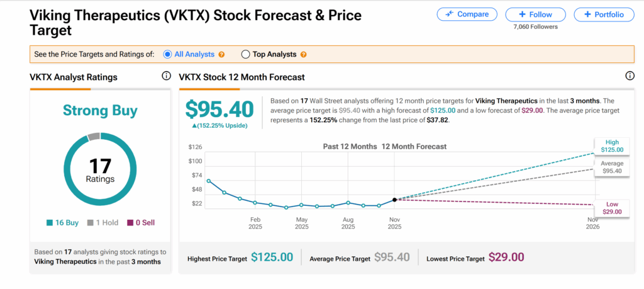Select the Top Analysts radio button
The height and width of the screenshot is (289, 644).
click(x=245, y=54)
